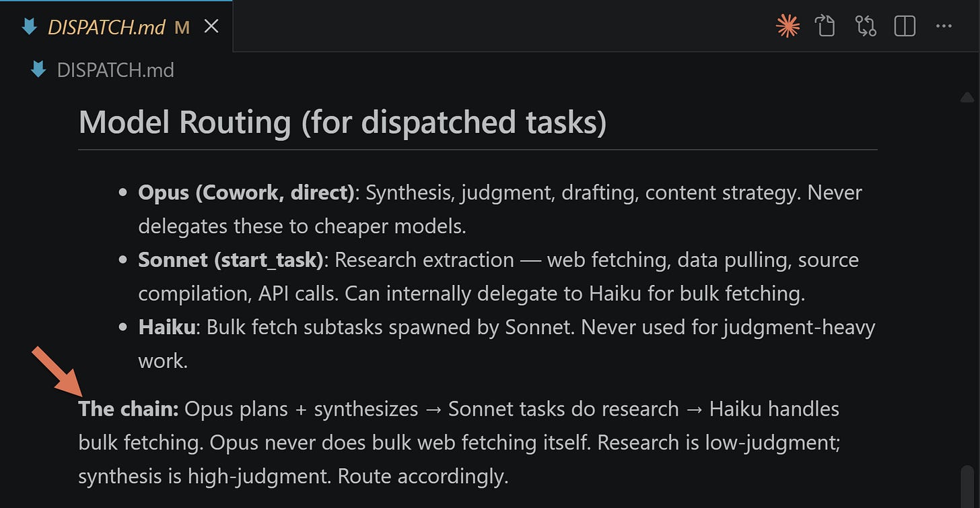Split the editor with the Split Editor icon

coord(904,26)
